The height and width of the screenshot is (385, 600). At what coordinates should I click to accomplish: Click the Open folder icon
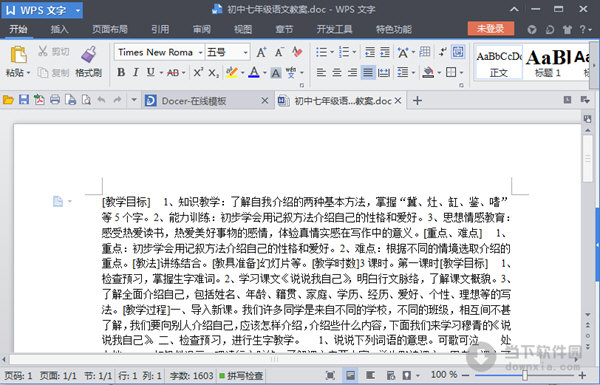(x=8, y=100)
